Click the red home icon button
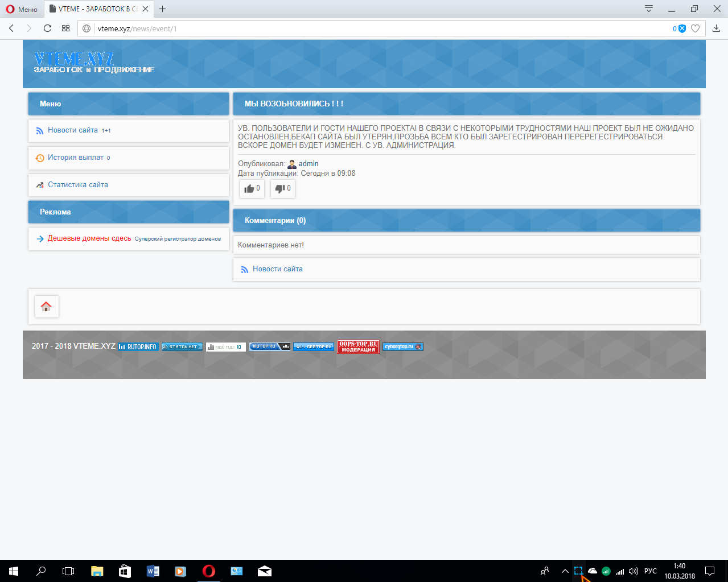The width and height of the screenshot is (728, 582). point(47,307)
